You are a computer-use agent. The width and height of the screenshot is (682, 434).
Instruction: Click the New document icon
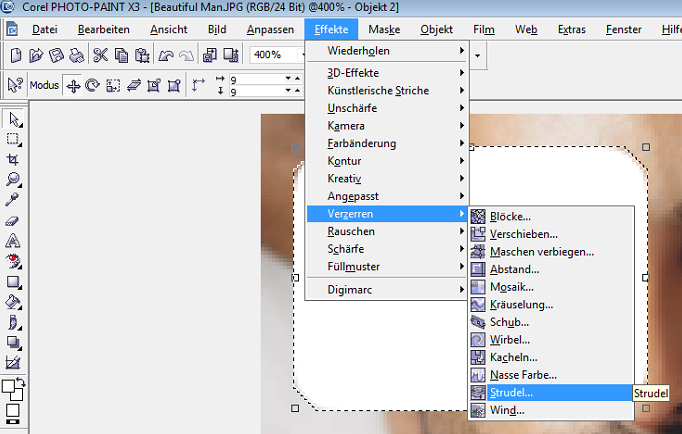[16, 55]
